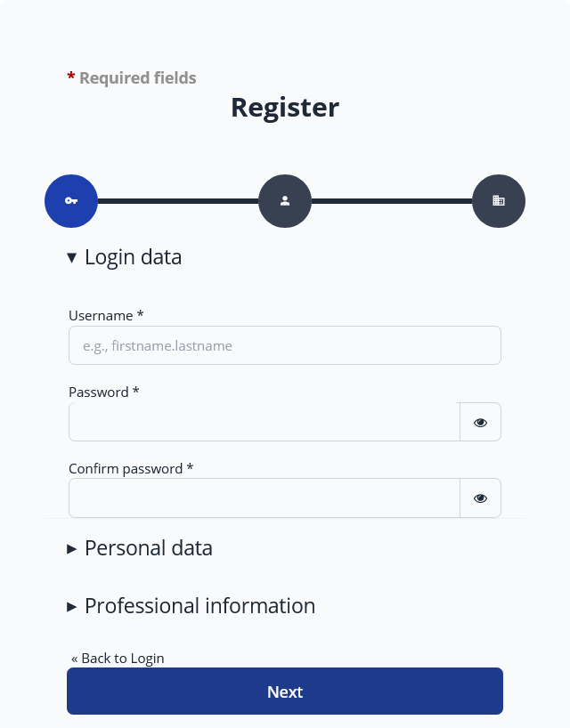This screenshot has height=728, width=570.
Task: Open the building icon step in the stepper
Action: (x=499, y=201)
